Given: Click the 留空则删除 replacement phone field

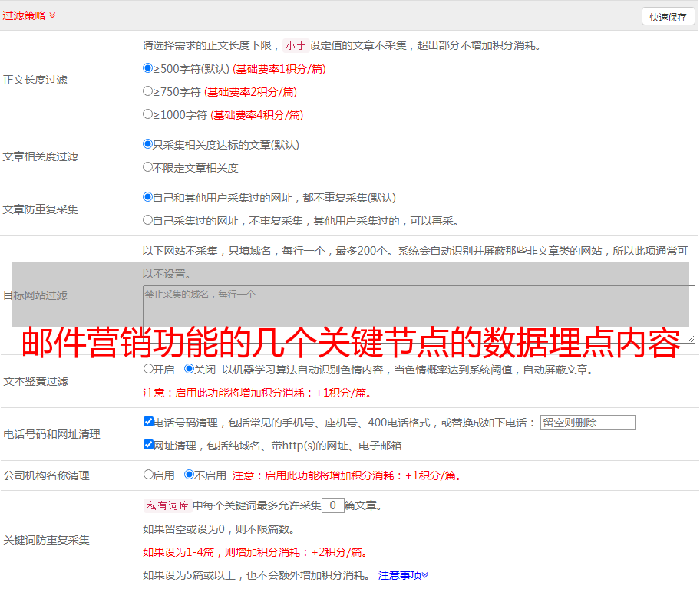Looking at the screenshot, I should 587,423.
